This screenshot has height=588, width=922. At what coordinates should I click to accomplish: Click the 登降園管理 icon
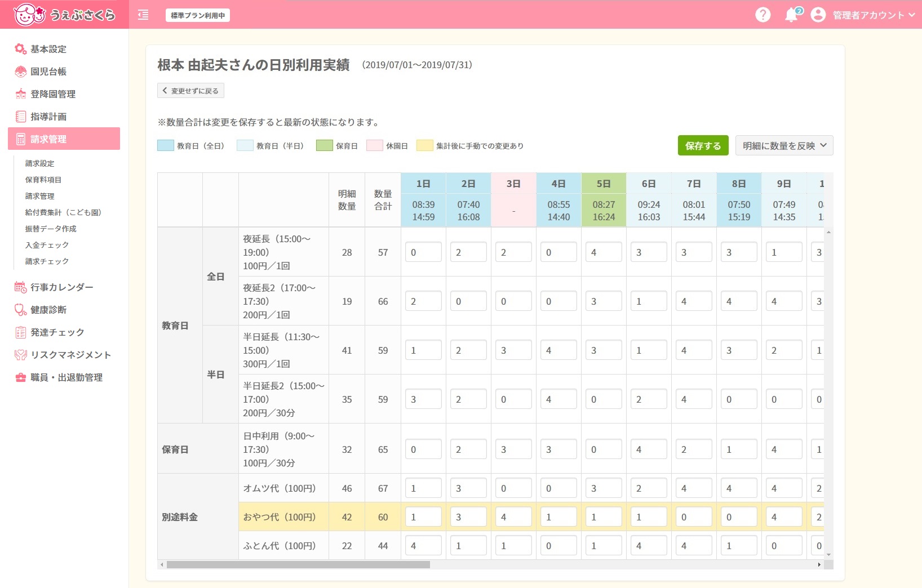(21, 94)
